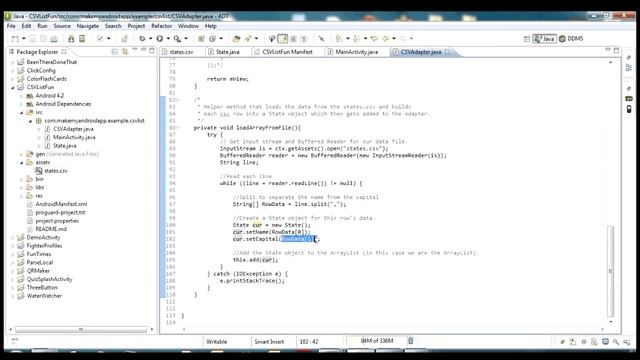Viewport: 640px width, 360px height.
Task: Click the editor horizontal scroll right arrow
Action: click(x=602, y=329)
